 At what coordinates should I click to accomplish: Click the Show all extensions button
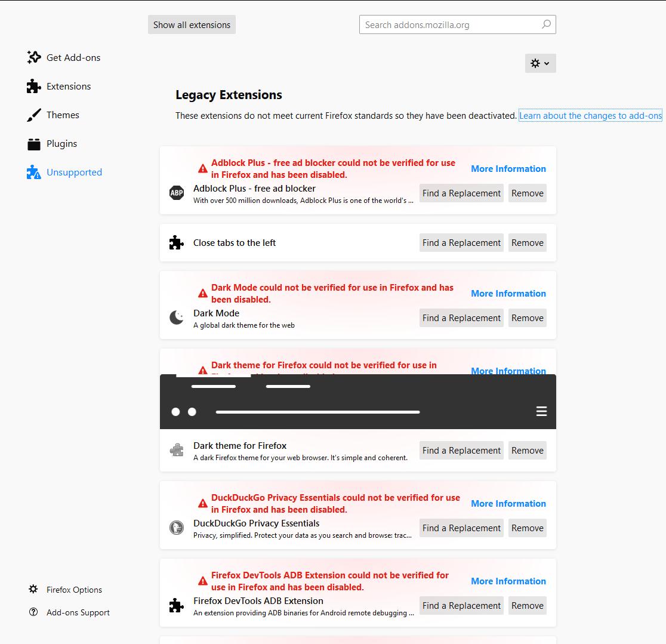[x=192, y=24]
